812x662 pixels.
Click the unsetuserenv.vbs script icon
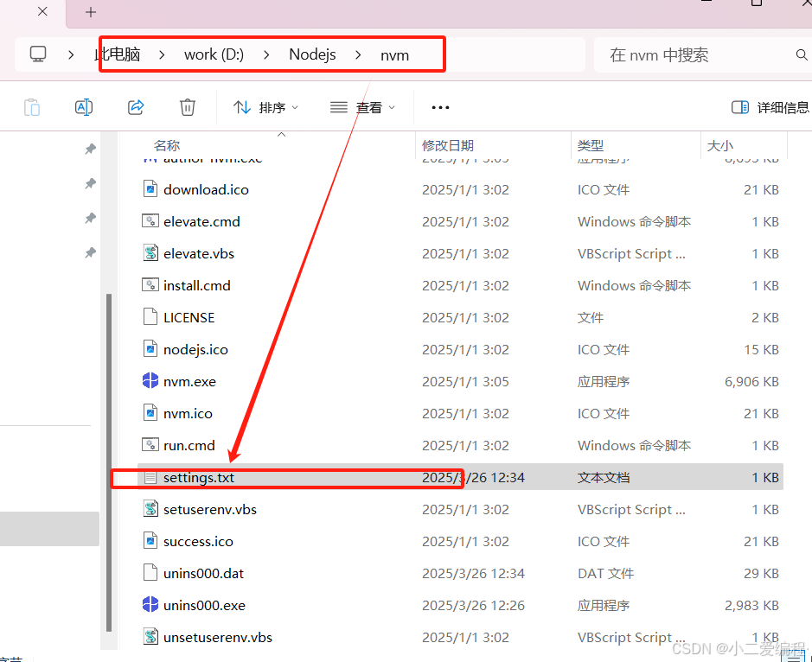[150, 637]
